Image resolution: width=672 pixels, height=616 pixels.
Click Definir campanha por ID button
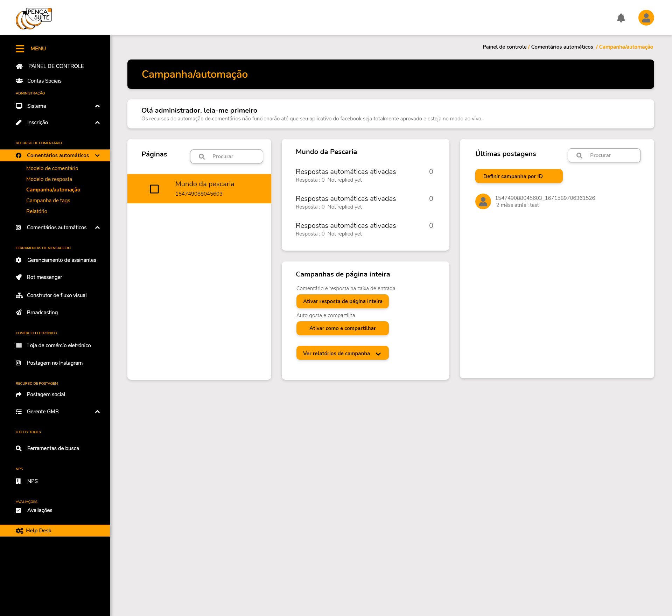[x=519, y=176]
